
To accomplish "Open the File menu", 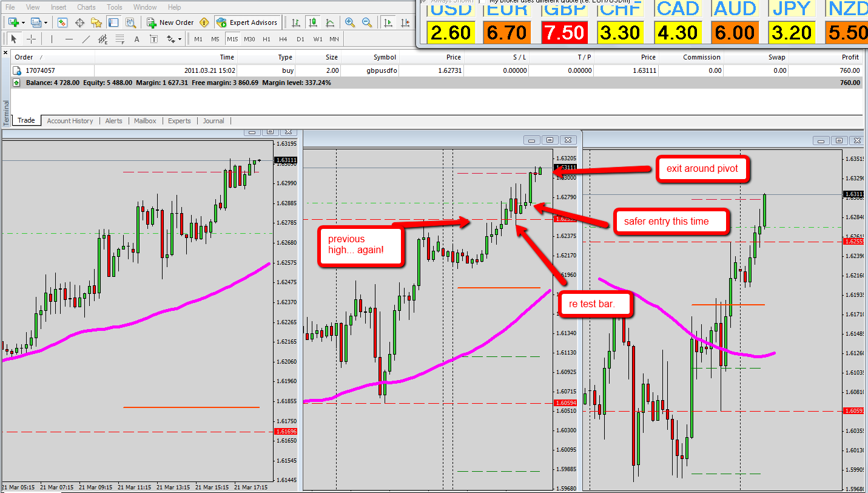I will (x=10, y=7).
